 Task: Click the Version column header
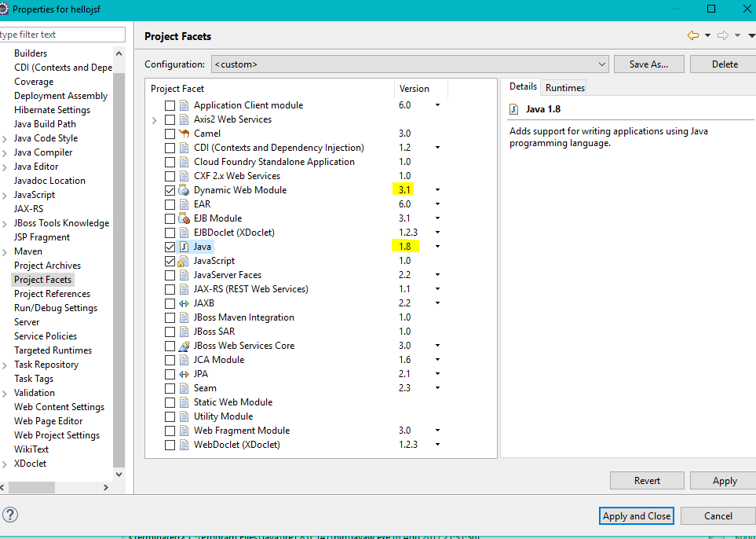(x=421, y=89)
